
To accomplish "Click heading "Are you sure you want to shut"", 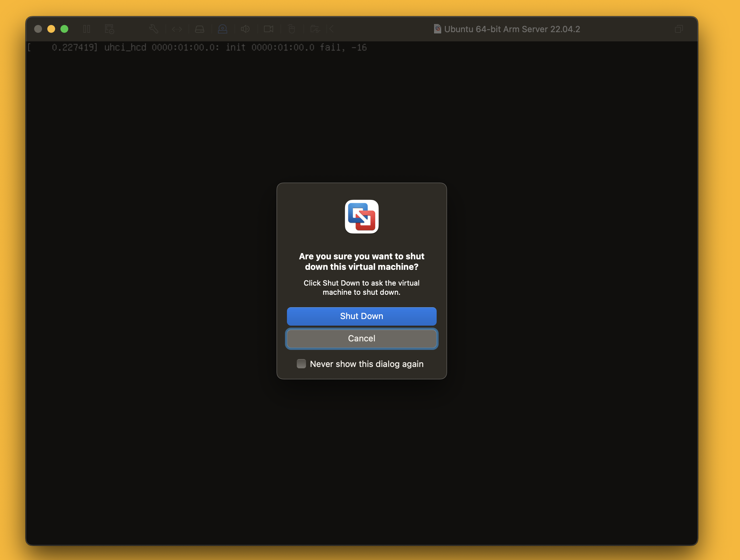I will [x=362, y=256].
